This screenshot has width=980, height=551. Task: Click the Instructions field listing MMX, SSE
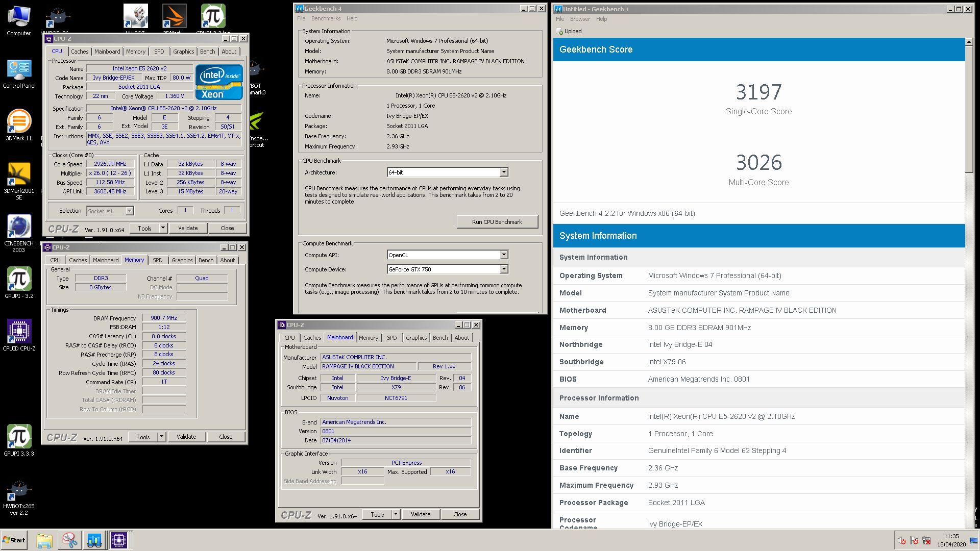(164, 139)
